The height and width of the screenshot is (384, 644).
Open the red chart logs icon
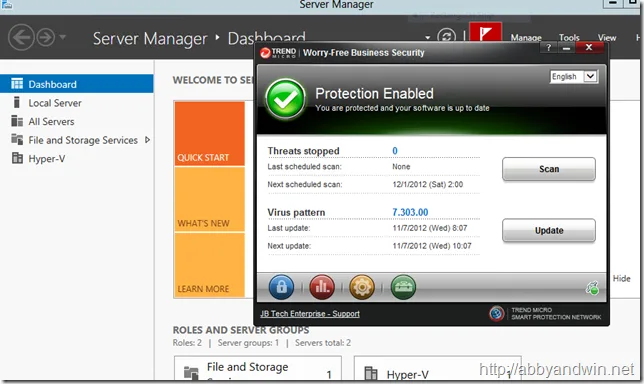pyautogui.click(x=322, y=287)
